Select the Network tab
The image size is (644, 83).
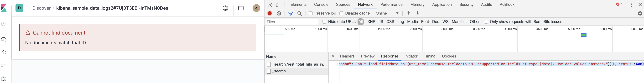click(365, 5)
